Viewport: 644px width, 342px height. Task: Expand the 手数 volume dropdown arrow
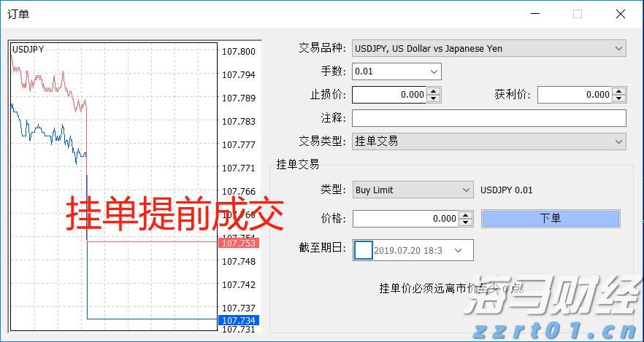point(434,71)
